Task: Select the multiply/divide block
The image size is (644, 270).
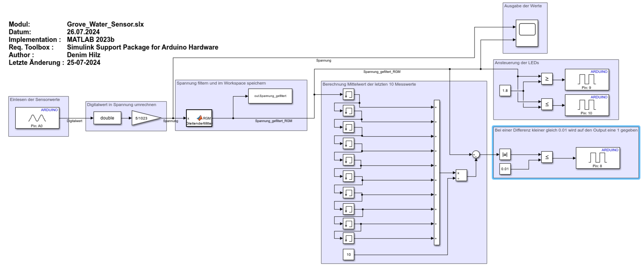Action: tap(461, 175)
